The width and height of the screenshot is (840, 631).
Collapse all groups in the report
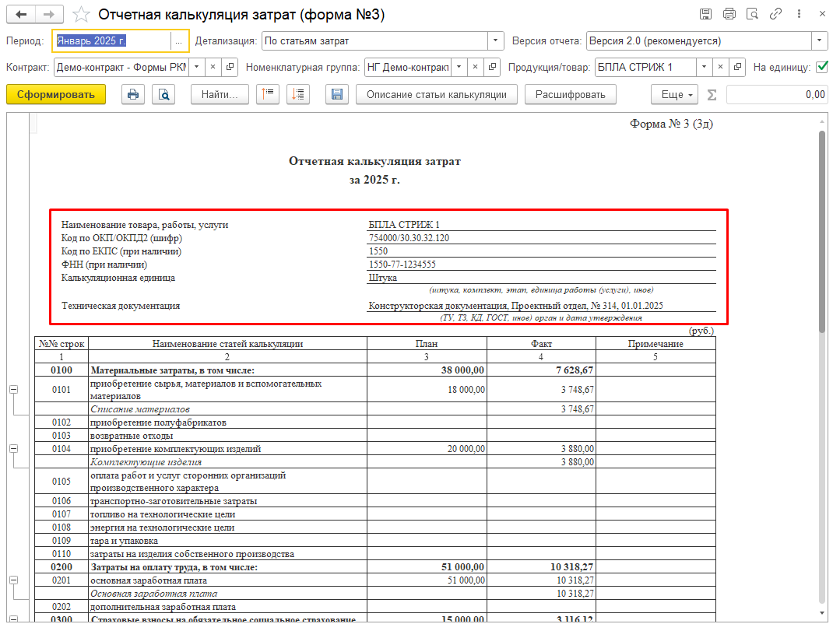click(269, 95)
